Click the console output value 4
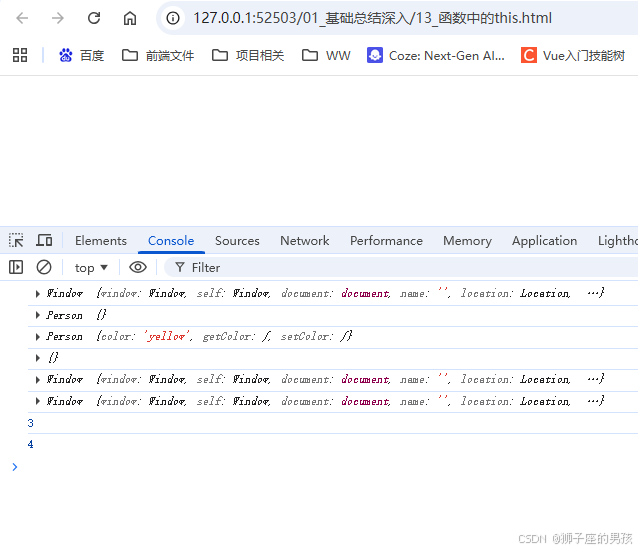638x550 pixels. point(31,444)
